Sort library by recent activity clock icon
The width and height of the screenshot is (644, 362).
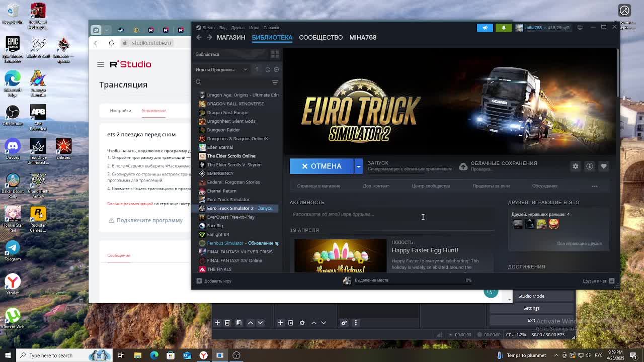[268, 70]
